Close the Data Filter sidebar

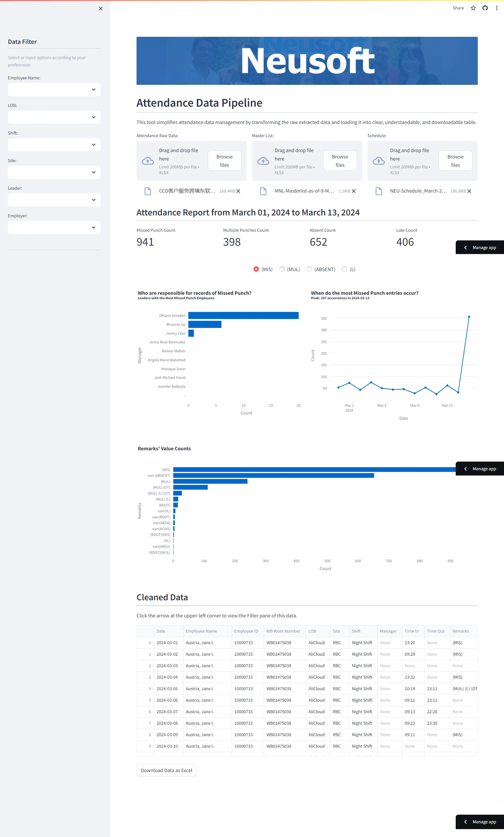(101, 8)
